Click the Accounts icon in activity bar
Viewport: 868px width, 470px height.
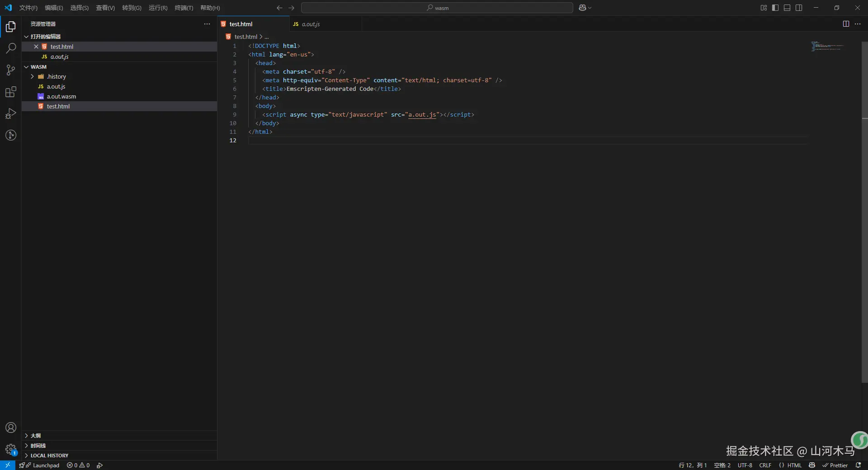click(11, 428)
